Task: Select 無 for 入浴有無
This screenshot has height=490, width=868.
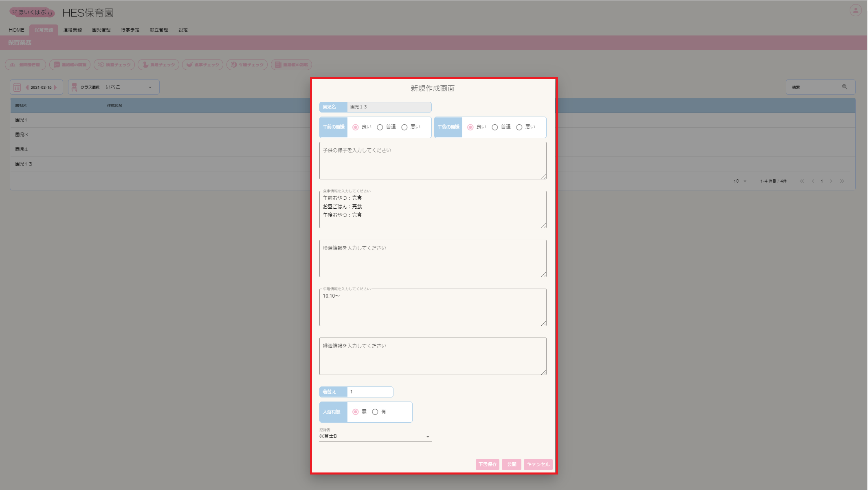Action: click(356, 412)
